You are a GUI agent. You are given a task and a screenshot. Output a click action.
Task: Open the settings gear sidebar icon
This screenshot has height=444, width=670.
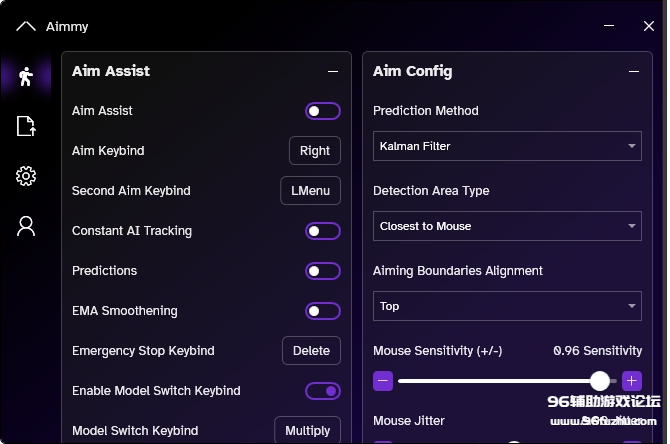pyautogui.click(x=26, y=176)
